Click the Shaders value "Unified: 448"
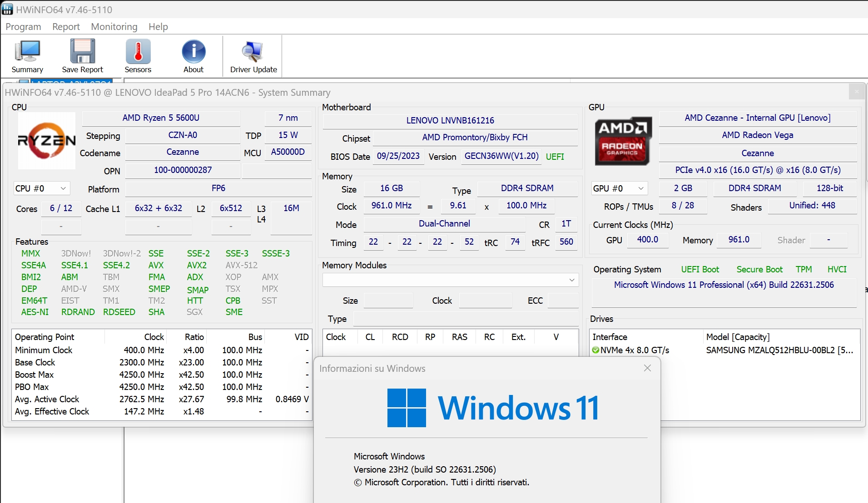Screen dimensions: 868x503 [x=812, y=206]
